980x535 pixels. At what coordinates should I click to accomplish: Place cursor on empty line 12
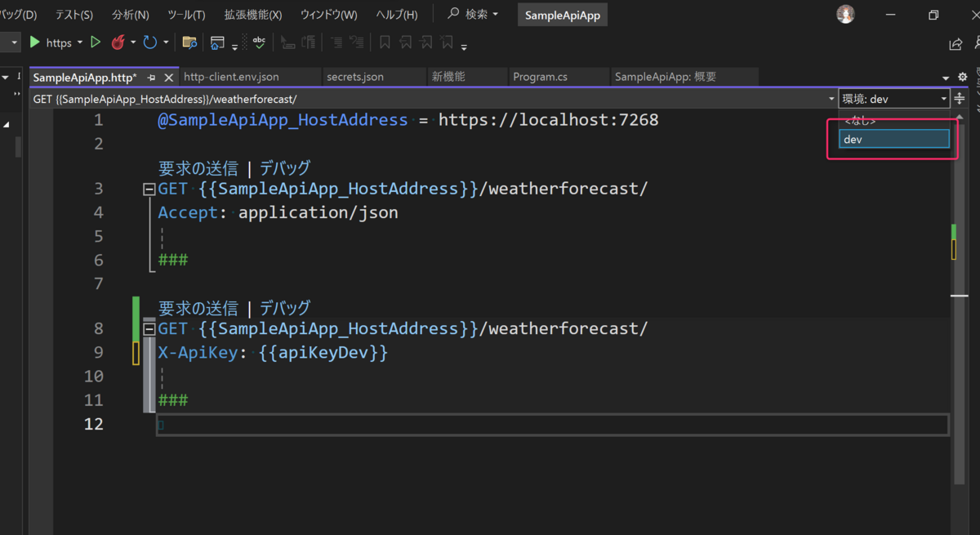tap(552, 425)
